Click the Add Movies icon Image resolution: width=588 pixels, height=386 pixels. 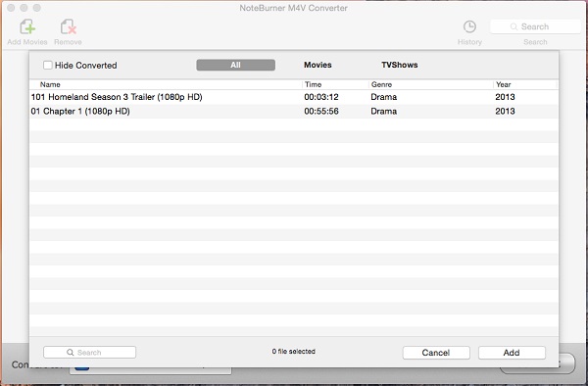click(27, 27)
